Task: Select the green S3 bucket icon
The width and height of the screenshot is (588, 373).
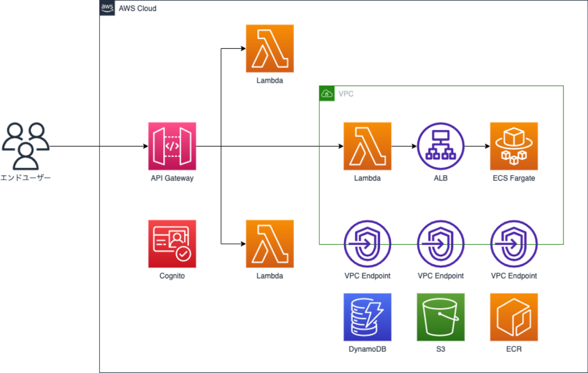Action: pyautogui.click(x=440, y=317)
